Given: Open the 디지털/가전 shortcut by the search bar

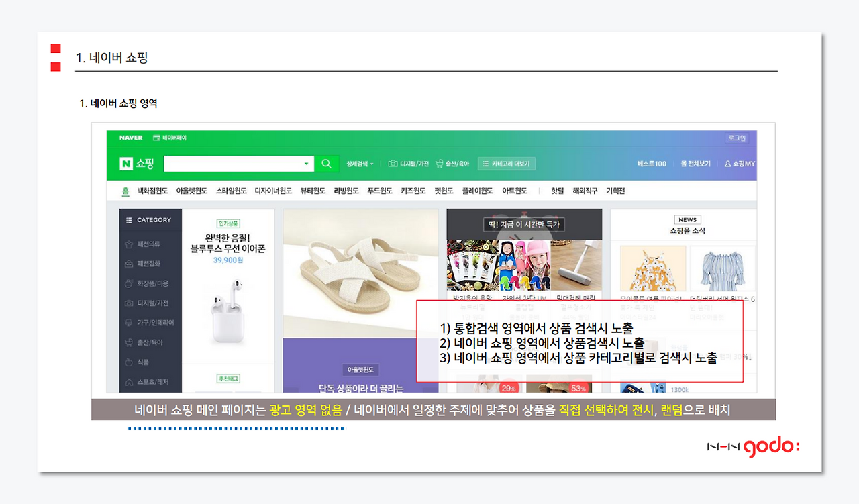Looking at the screenshot, I should click(x=409, y=164).
